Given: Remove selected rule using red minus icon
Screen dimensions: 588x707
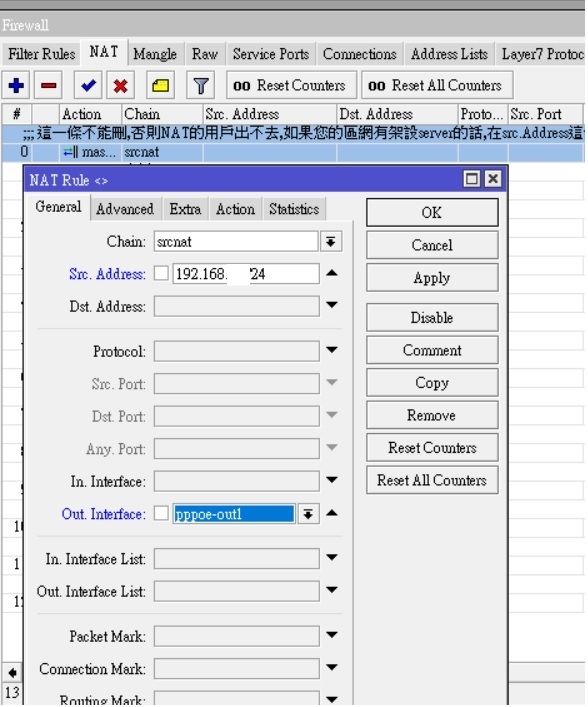Looking at the screenshot, I should click(49, 85).
